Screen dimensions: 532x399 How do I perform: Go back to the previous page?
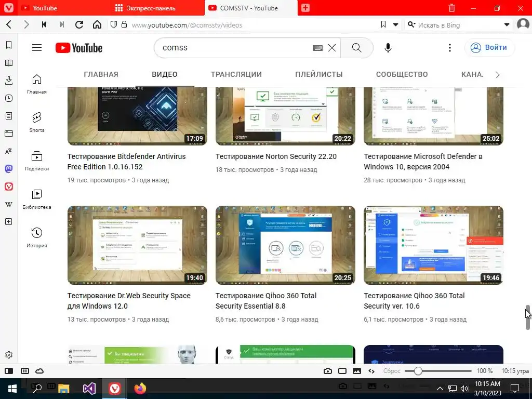point(9,24)
